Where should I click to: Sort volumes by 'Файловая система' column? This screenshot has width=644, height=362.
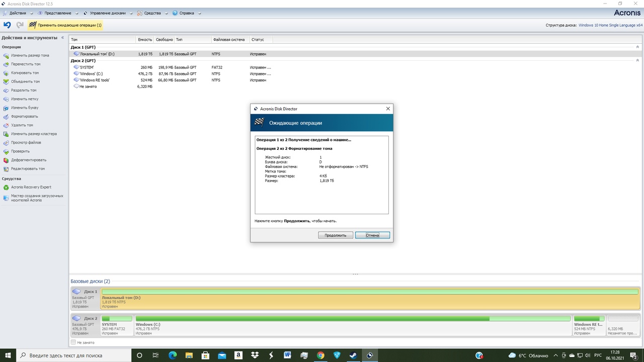[230, 40]
